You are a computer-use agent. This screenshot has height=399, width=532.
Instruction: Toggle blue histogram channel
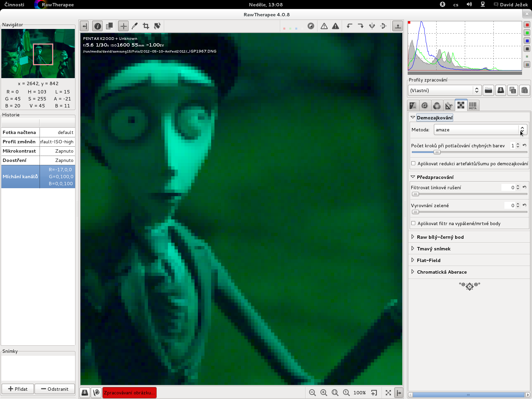[527, 41]
